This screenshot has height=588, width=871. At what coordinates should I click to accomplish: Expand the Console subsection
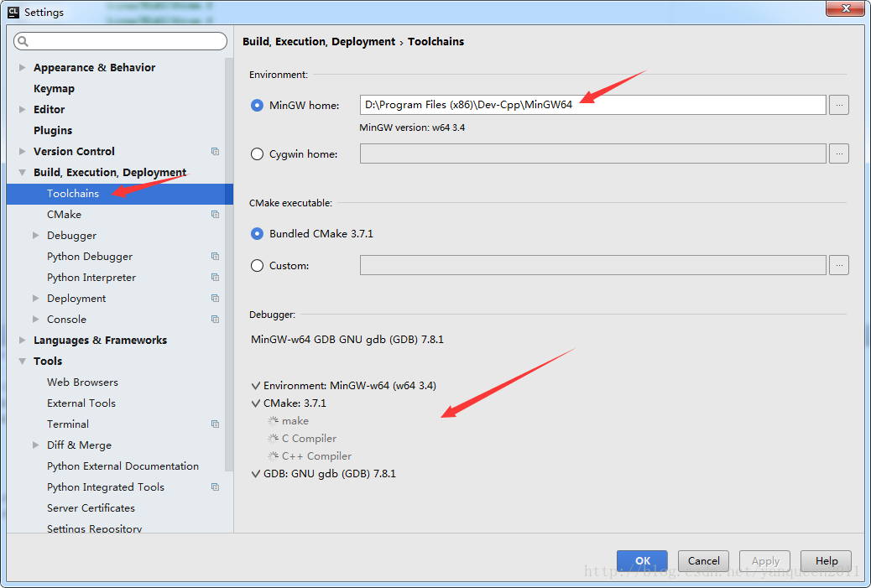point(35,320)
